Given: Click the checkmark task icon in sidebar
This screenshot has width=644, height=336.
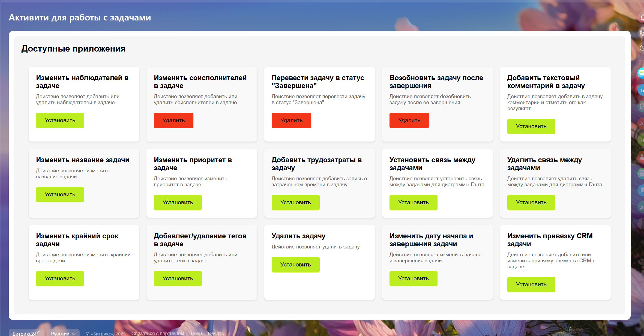Looking at the screenshot, I should (x=642, y=106).
